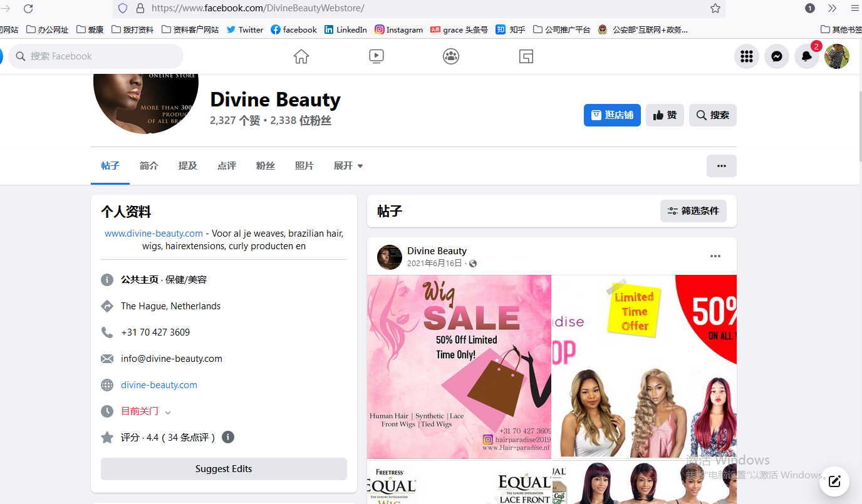
Task: Select the 点评 tab
Action: [x=227, y=166]
